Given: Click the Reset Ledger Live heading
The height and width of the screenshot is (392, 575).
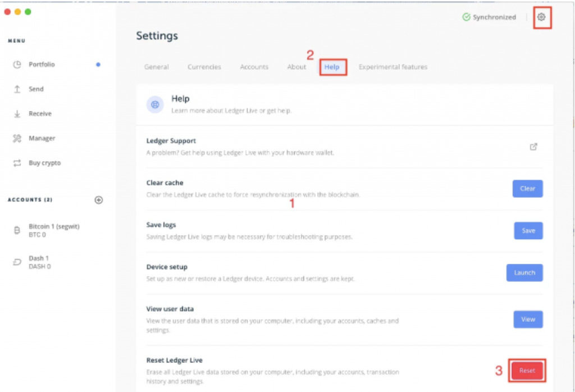Looking at the screenshot, I should (x=174, y=360).
